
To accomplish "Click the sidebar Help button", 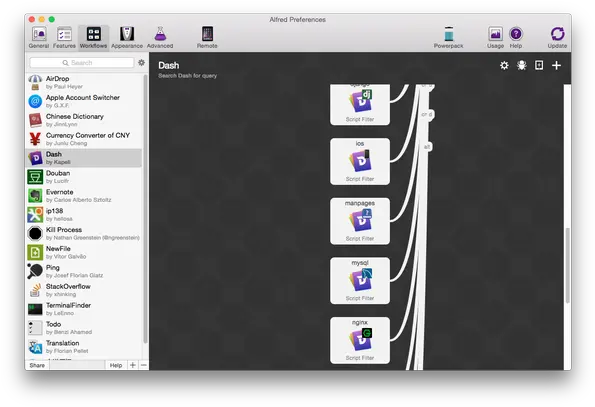I will pyautogui.click(x=116, y=365).
